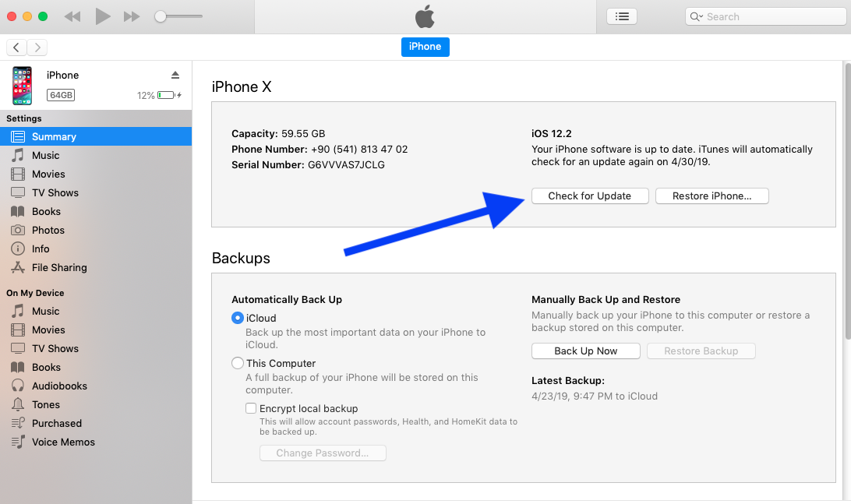This screenshot has width=851, height=504.
Task: Open the Summary settings item
Action: pos(96,137)
